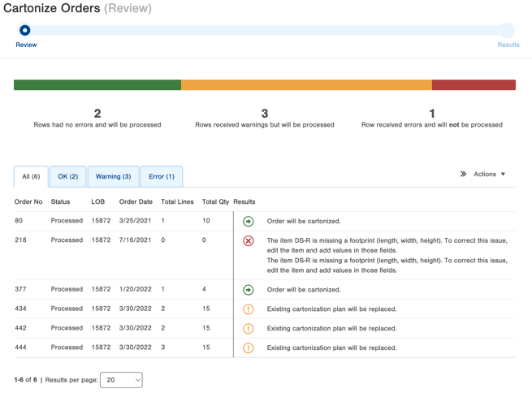Click the red error segment of bar
The image size is (532, 393).
(x=474, y=85)
